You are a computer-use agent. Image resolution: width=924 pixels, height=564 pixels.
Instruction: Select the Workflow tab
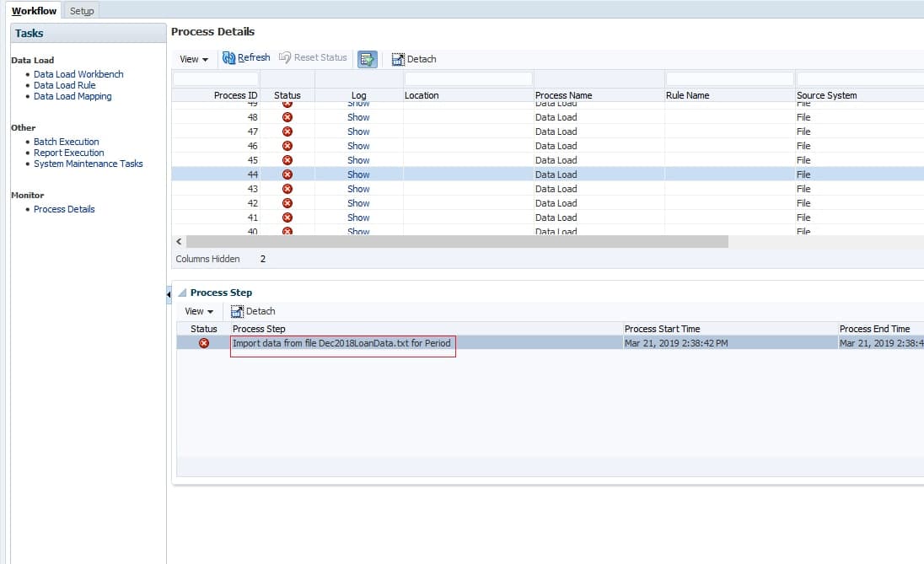pyautogui.click(x=33, y=11)
